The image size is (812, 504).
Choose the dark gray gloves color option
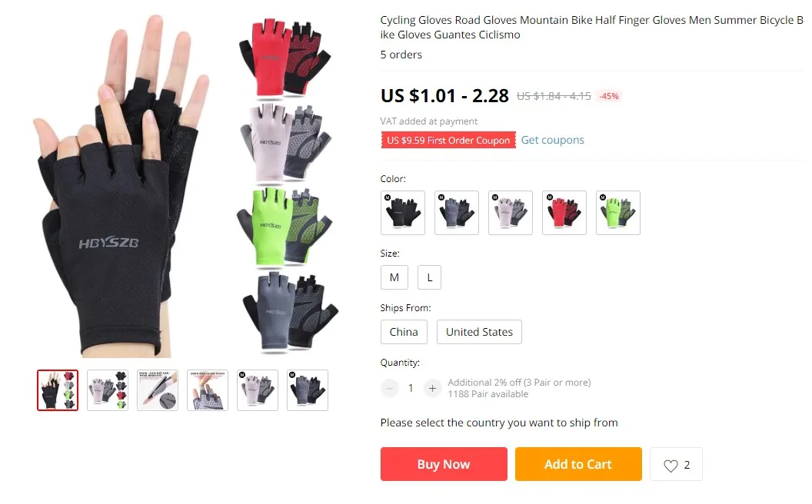(x=457, y=213)
